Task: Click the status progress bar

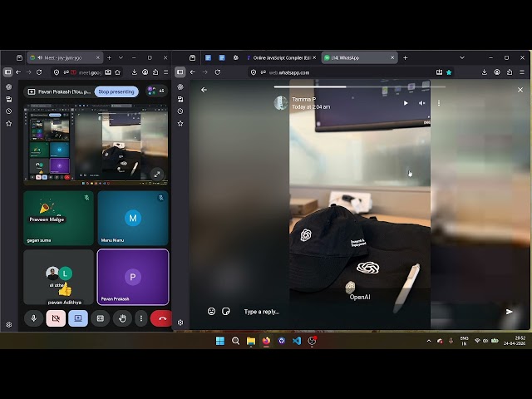Action: (x=360, y=86)
